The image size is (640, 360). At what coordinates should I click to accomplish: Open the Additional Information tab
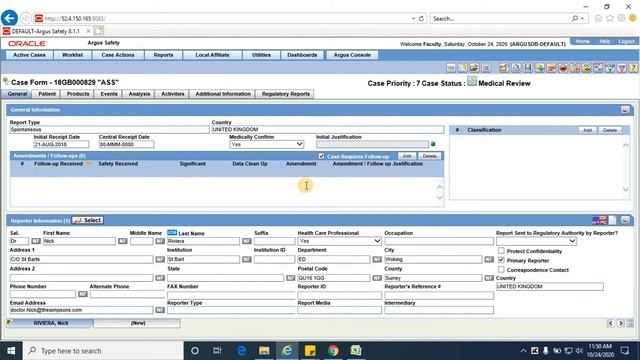click(x=223, y=94)
